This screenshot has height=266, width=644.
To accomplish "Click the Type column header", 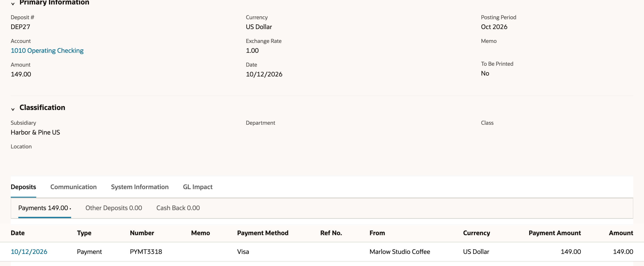I will pos(84,233).
